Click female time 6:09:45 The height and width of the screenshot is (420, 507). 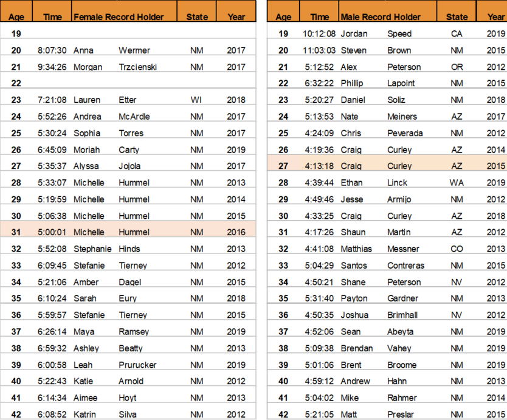point(52,266)
